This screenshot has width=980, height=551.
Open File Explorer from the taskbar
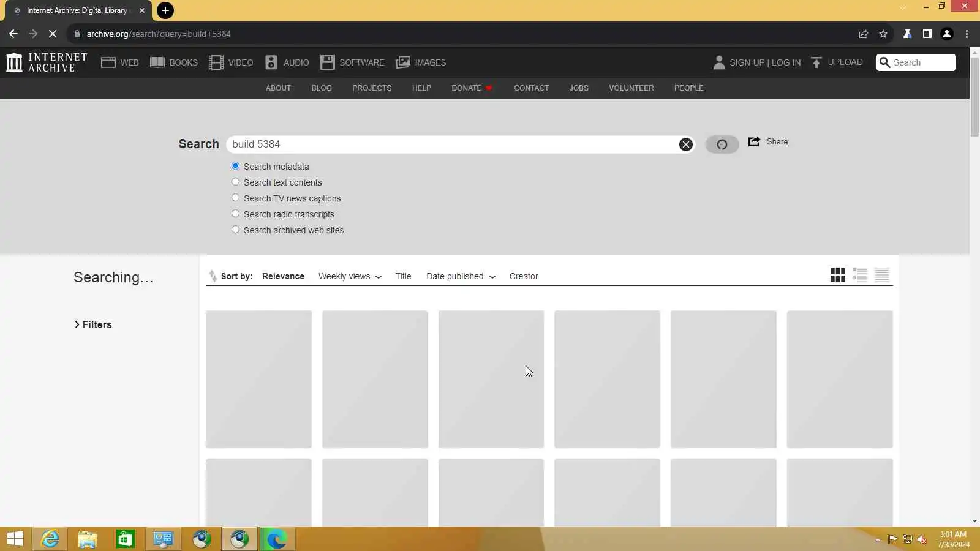88,539
